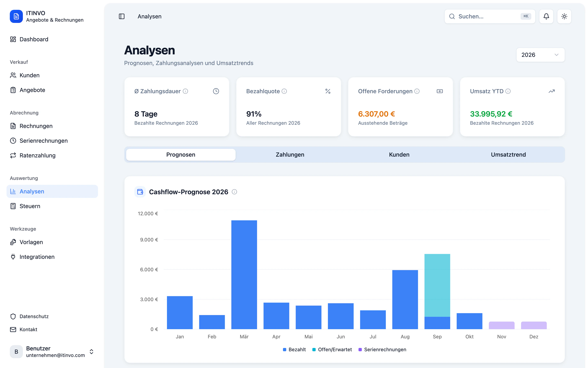Open the Kontakt link
This screenshot has height=368, width=588.
(x=52, y=330)
